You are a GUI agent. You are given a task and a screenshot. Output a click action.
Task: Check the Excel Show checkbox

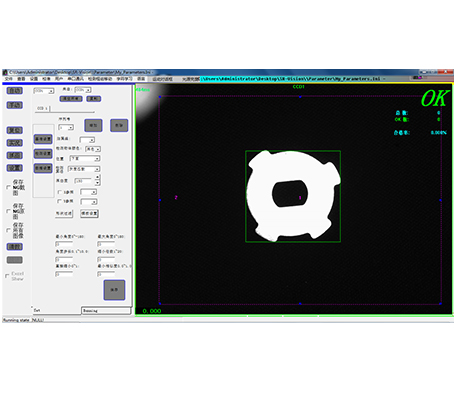[7, 276]
